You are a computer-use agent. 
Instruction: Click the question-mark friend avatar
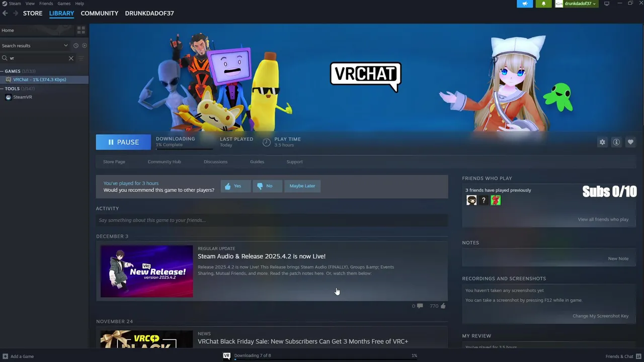click(484, 200)
